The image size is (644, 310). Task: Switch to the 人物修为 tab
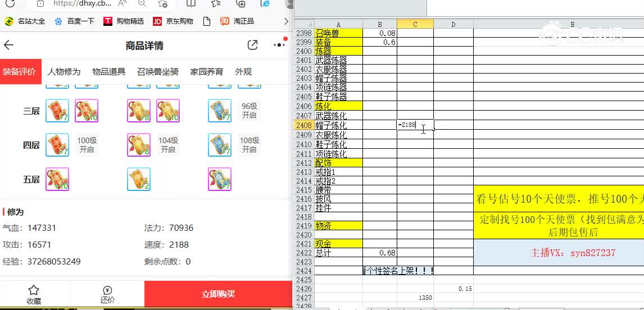coord(64,72)
